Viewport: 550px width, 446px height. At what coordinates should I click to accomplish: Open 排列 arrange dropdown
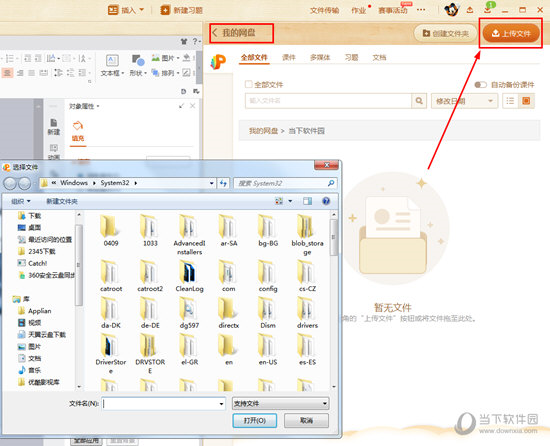(165, 73)
